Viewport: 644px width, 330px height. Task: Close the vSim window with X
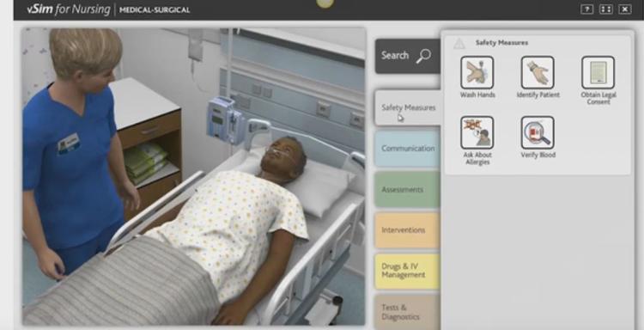tap(625, 9)
